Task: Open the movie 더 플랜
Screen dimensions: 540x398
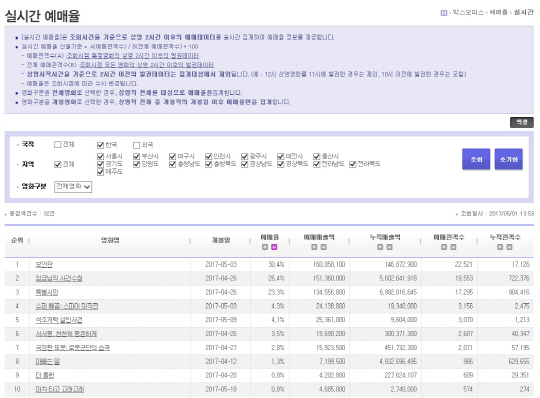Action: coord(45,375)
